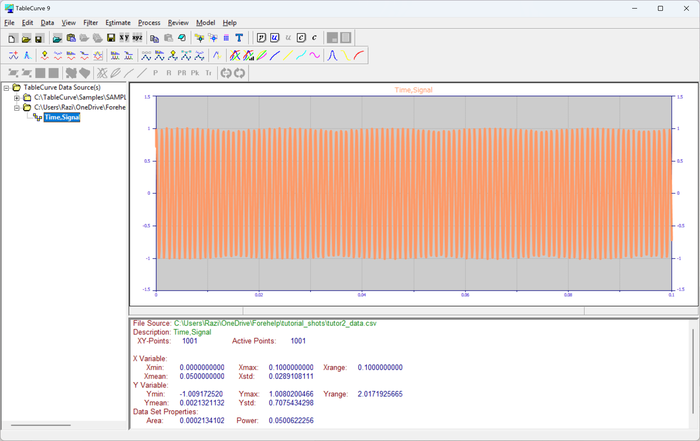Select the C:\Users\Razi\OneDrive tree folder
700x441 pixels.
tap(79, 108)
